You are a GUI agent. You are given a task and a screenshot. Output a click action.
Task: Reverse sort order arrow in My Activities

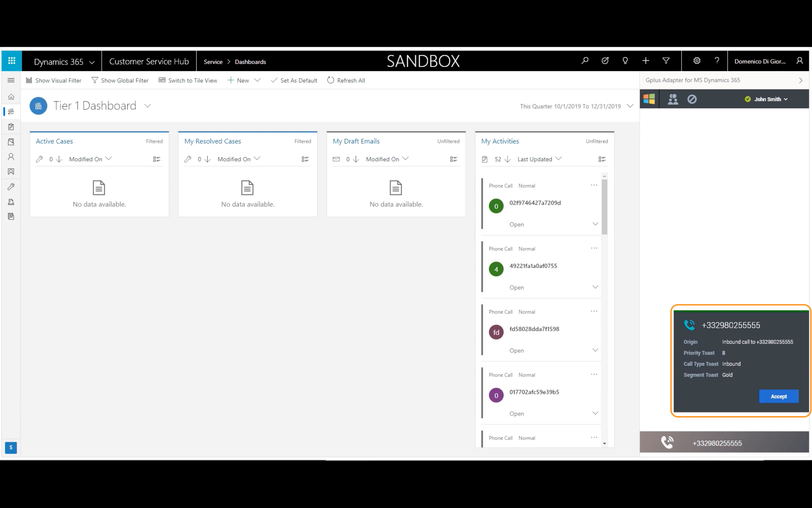tap(508, 159)
